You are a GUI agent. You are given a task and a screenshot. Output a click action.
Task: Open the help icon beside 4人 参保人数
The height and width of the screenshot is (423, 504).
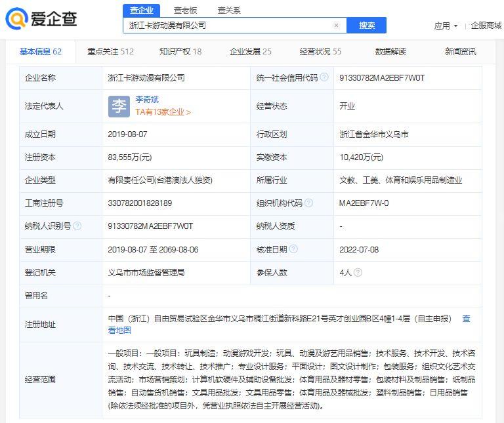pyautogui.click(x=358, y=272)
